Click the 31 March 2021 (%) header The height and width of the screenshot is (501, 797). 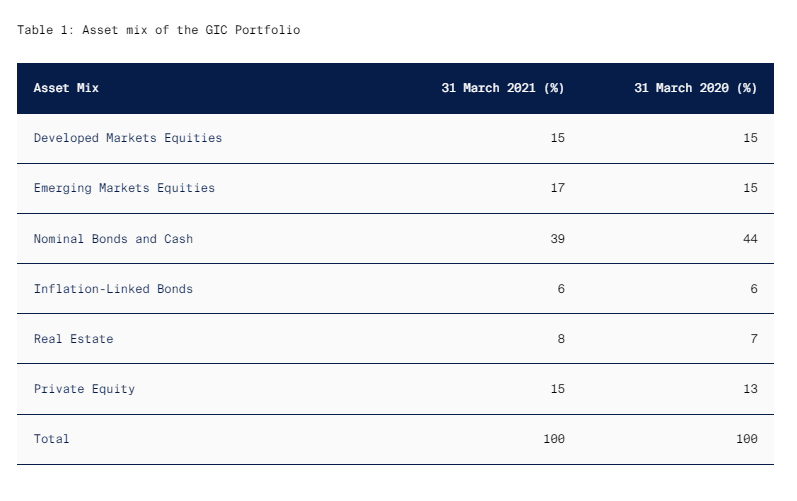point(503,88)
